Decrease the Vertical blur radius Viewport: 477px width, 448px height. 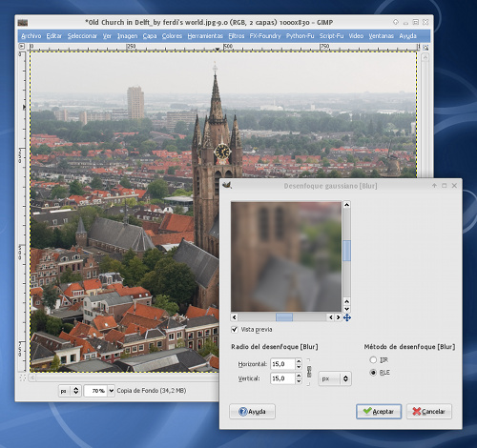tap(299, 381)
